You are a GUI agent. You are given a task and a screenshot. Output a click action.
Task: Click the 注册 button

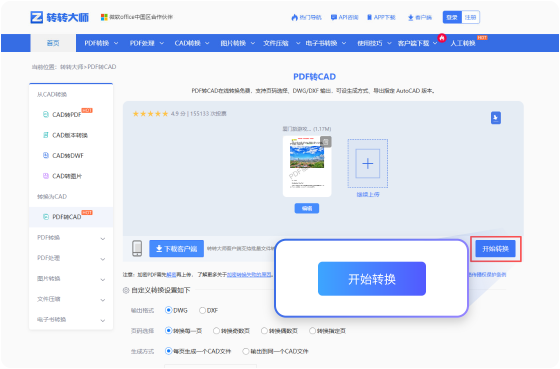[x=470, y=17]
